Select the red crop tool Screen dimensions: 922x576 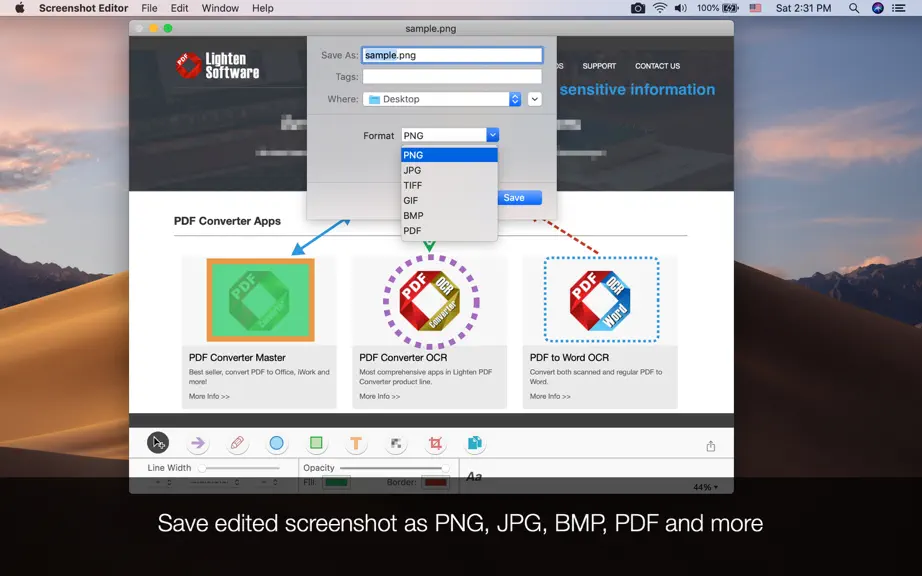pyautogui.click(x=435, y=443)
